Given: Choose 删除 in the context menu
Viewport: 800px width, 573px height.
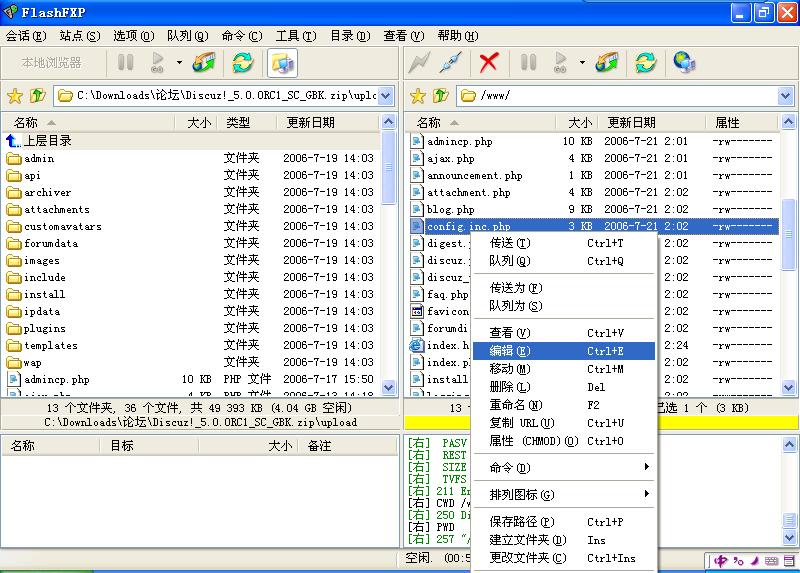Looking at the screenshot, I should pyautogui.click(x=564, y=387).
